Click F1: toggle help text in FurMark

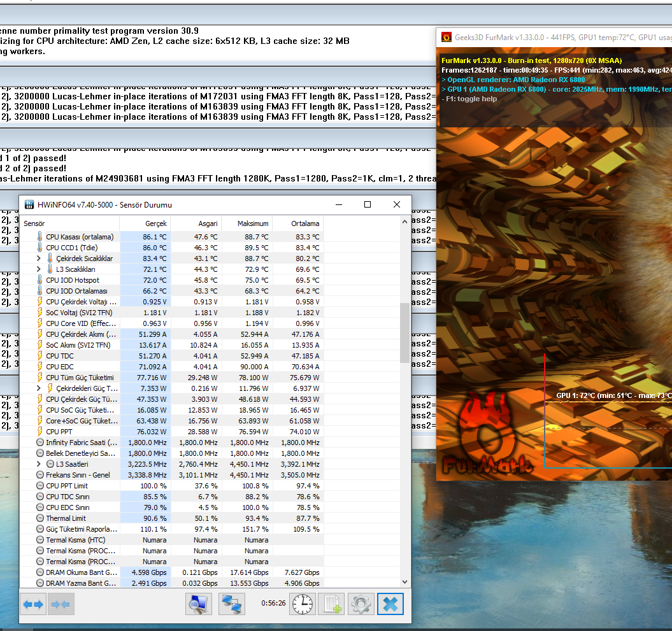[x=469, y=99]
